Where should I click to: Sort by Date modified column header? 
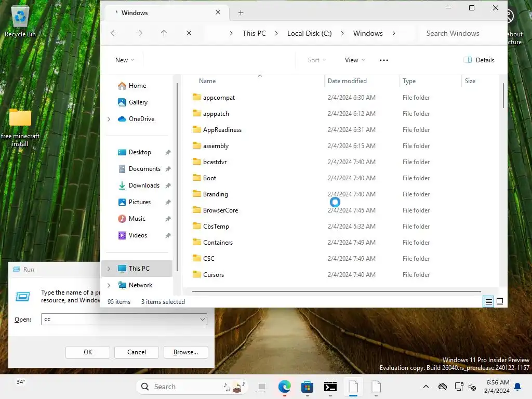click(347, 81)
